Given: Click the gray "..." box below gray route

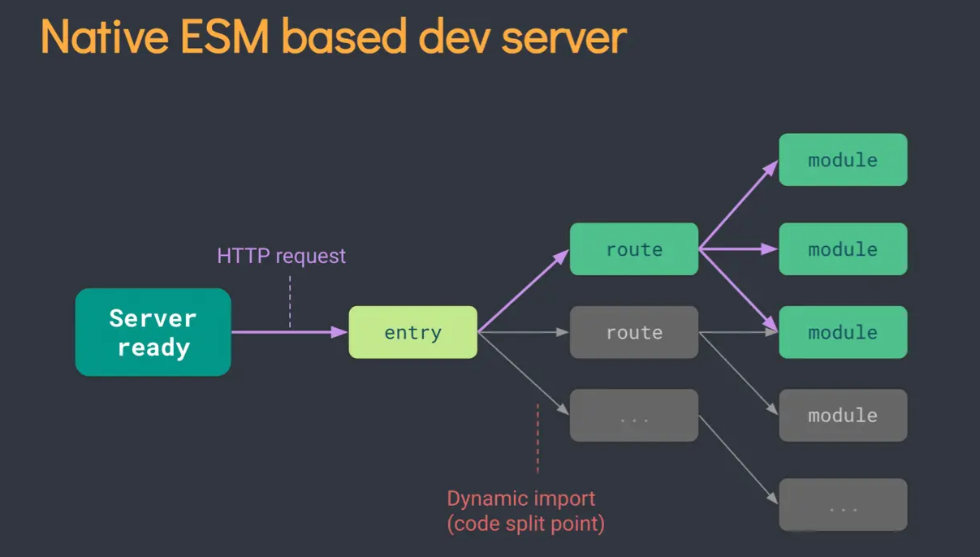Looking at the screenshot, I should (633, 416).
